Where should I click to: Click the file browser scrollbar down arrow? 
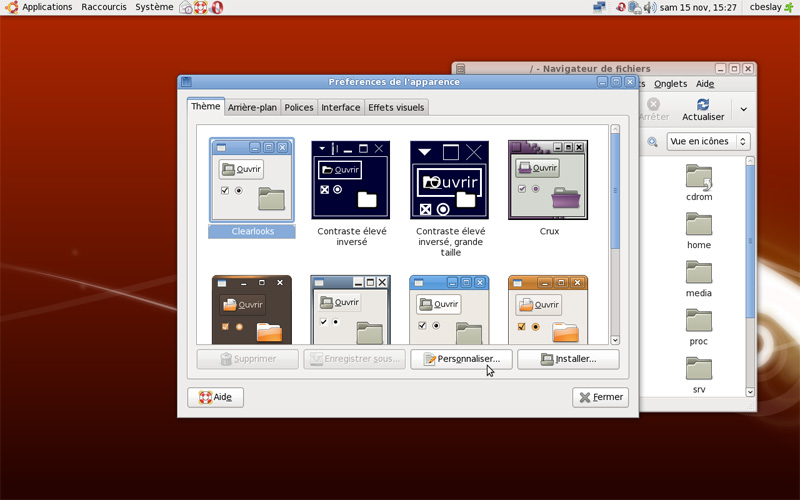point(750,392)
